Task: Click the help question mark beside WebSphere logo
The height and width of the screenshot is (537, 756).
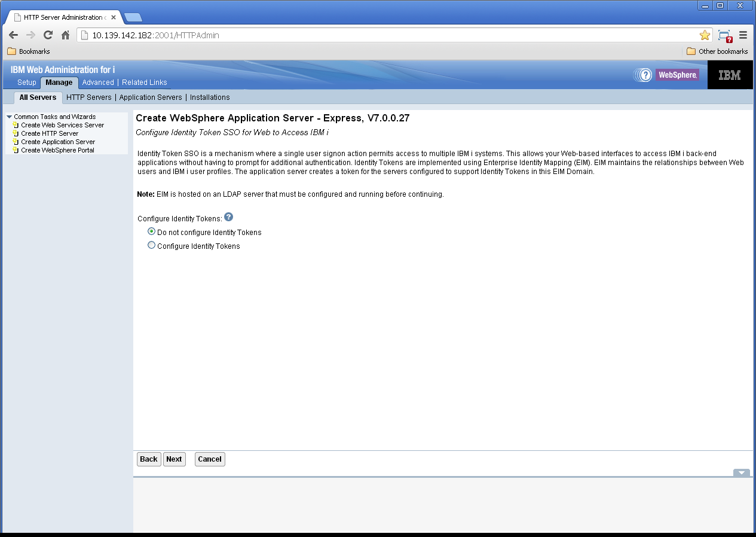Action: [x=645, y=75]
